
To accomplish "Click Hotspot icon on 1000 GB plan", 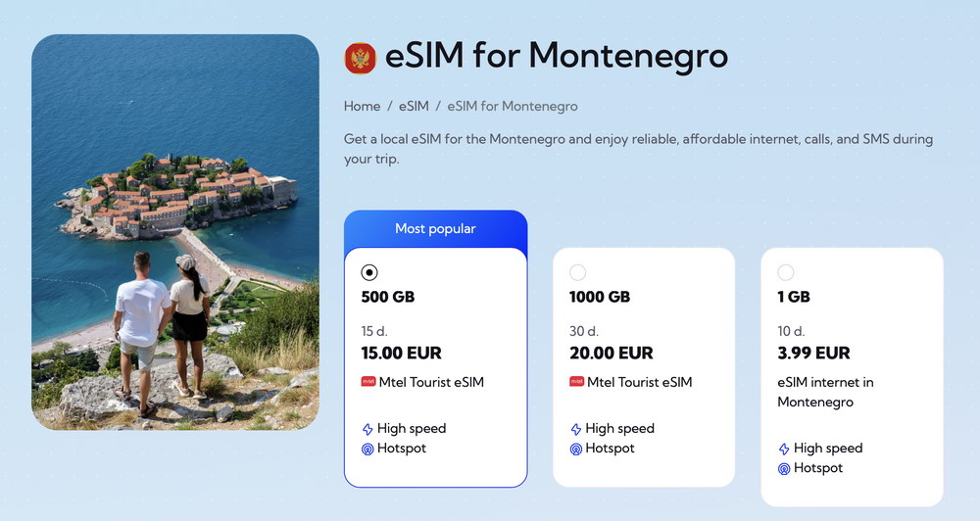I will [576, 449].
